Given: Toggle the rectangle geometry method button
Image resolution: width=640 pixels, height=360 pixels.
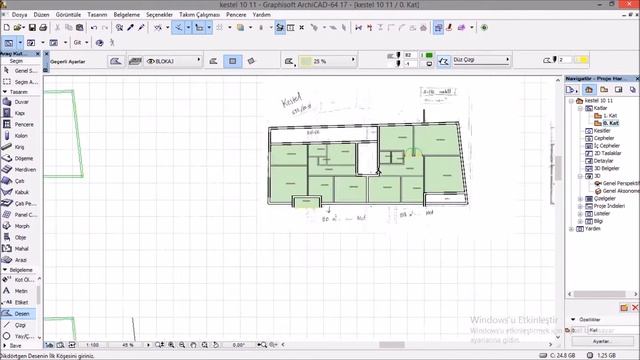Looking at the screenshot, I should pyautogui.click(x=232, y=61).
